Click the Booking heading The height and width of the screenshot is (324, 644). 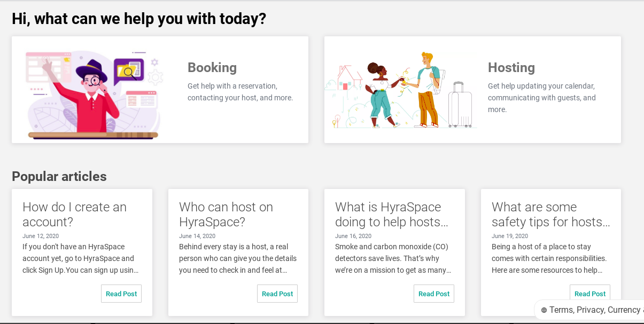click(x=212, y=68)
